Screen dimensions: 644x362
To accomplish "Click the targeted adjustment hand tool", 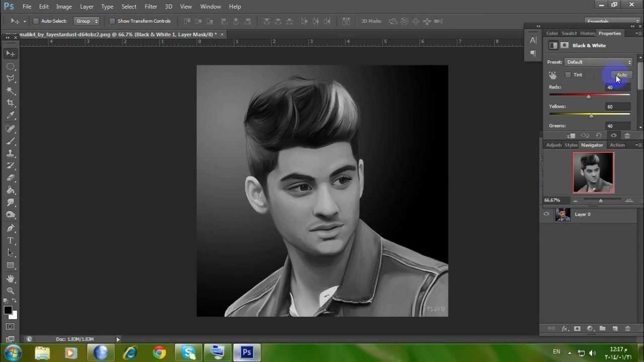I will click(552, 75).
